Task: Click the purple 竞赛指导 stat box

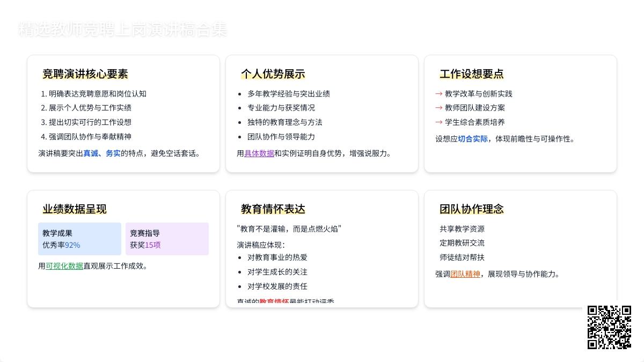Action: (x=167, y=239)
